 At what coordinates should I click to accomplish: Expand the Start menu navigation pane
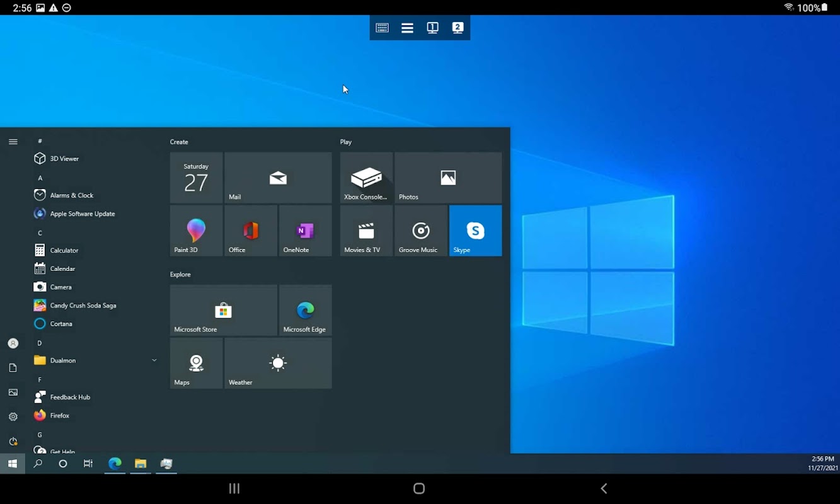[x=13, y=142]
